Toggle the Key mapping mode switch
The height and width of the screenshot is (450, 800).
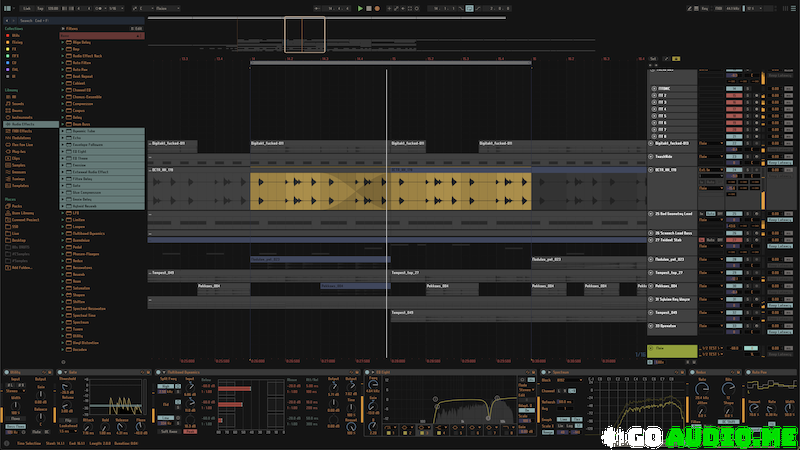click(x=705, y=8)
